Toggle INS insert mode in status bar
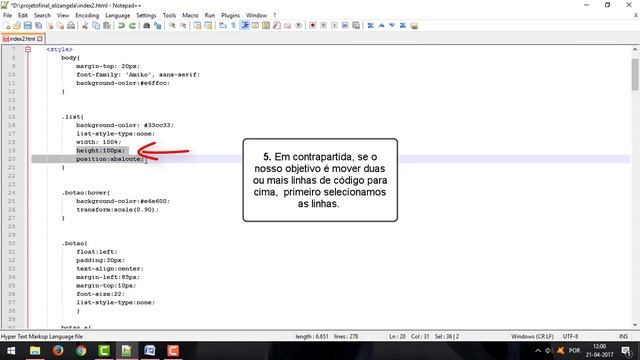This screenshot has height=360, width=640. coord(623,336)
